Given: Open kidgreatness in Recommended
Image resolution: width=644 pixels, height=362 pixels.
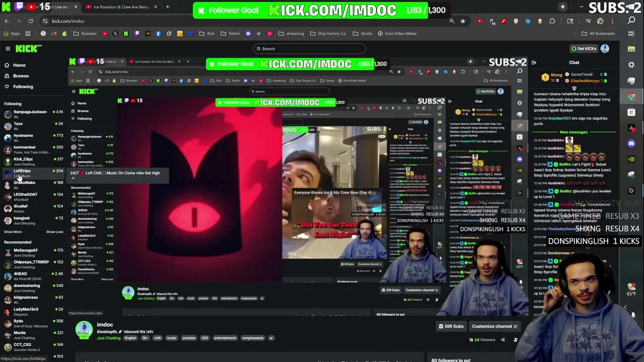Looking at the screenshot, I should pyautogui.click(x=34, y=299).
